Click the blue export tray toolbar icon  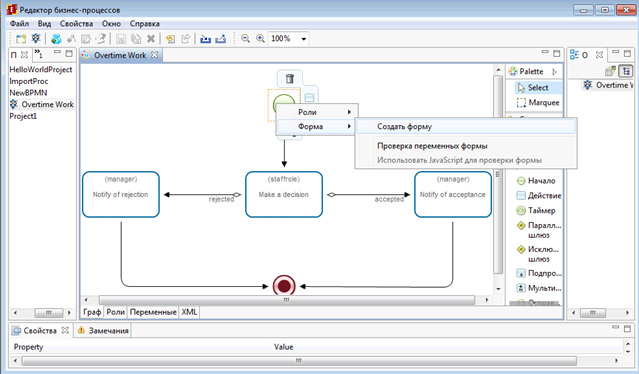[x=220, y=39]
